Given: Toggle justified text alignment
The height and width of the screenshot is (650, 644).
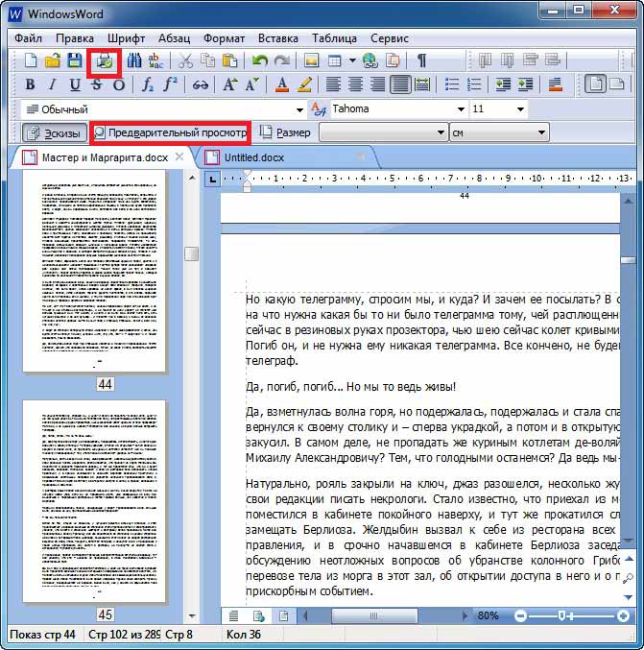Looking at the screenshot, I should coord(400,84).
